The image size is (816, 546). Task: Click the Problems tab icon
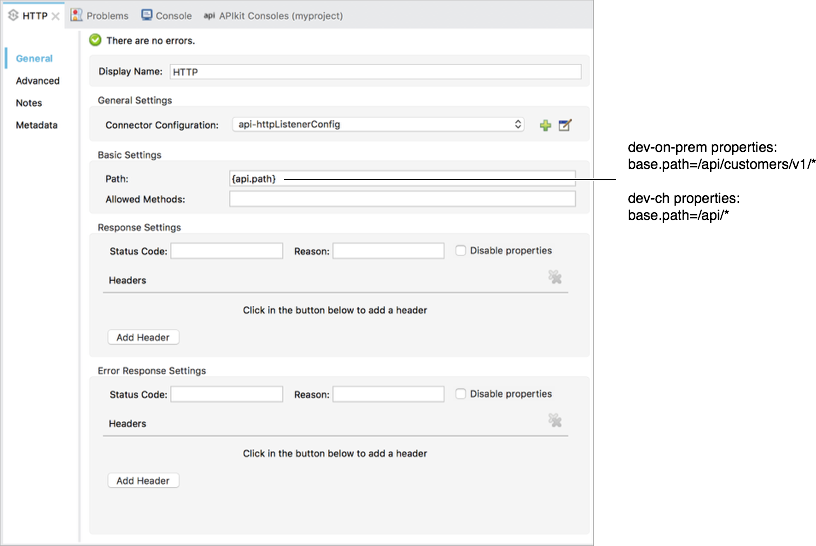click(x=77, y=16)
